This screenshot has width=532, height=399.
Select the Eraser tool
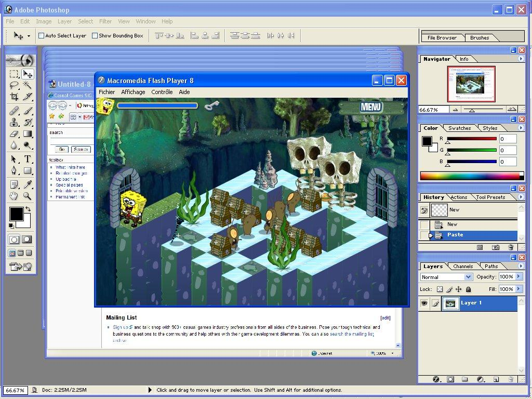click(x=14, y=134)
